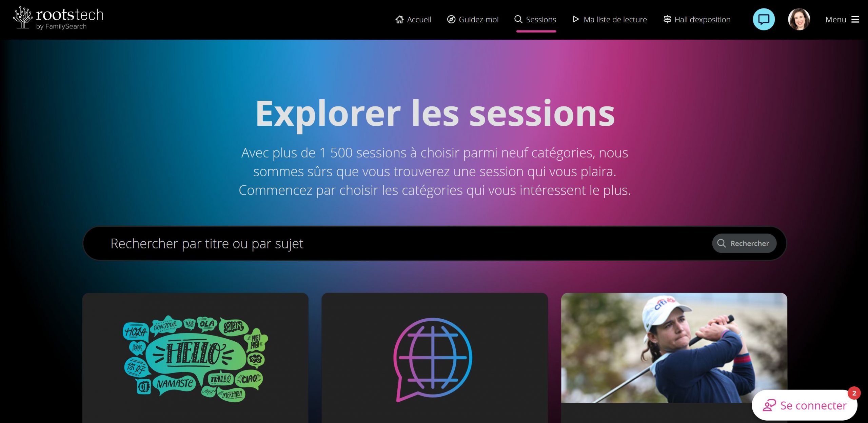Open the Menu text label
This screenshot has width=868, height=423.
[836, 20]
